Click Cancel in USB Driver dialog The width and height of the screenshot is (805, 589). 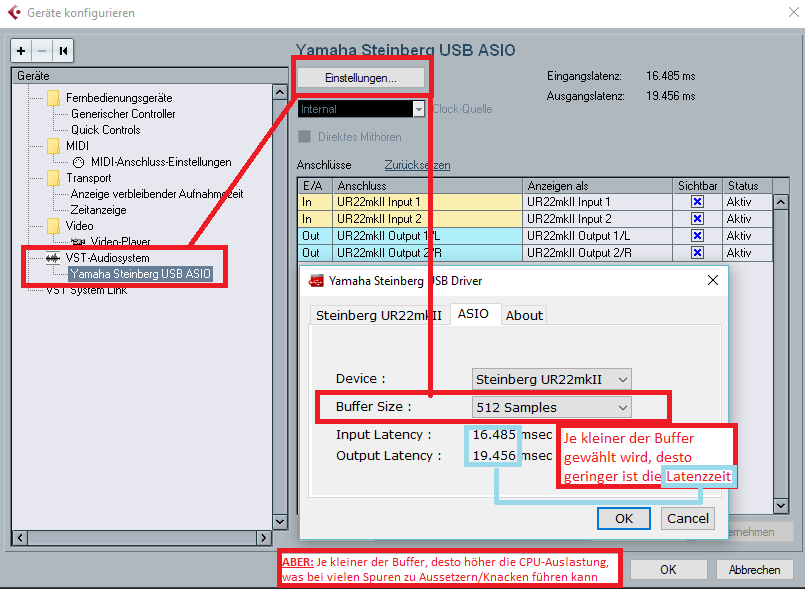[687, 519]
